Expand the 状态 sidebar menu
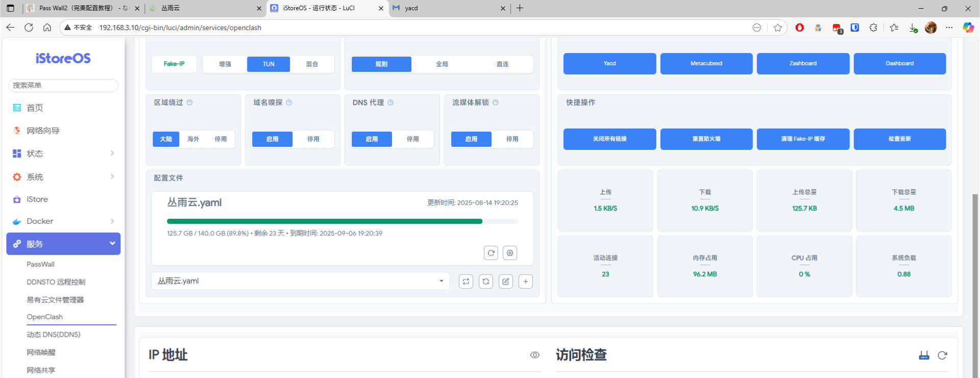The height and width of the screenshot is (378, 980). tap(63, 154)
